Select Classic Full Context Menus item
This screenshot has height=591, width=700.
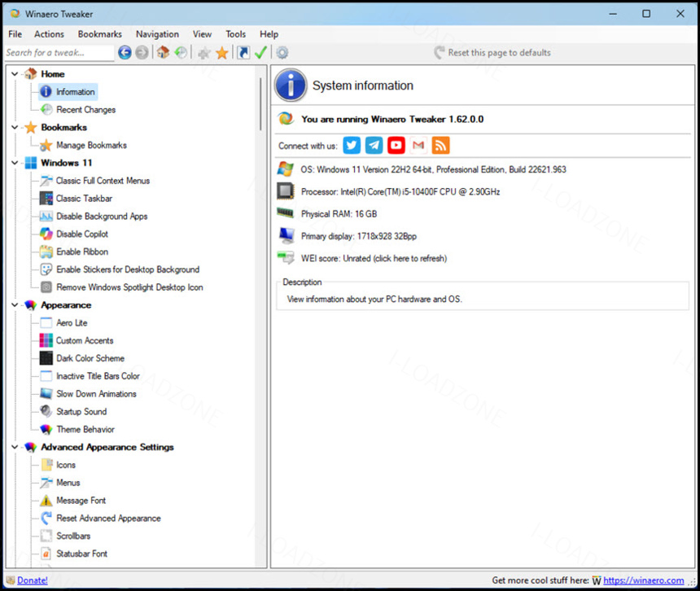[x=103, y=181]
